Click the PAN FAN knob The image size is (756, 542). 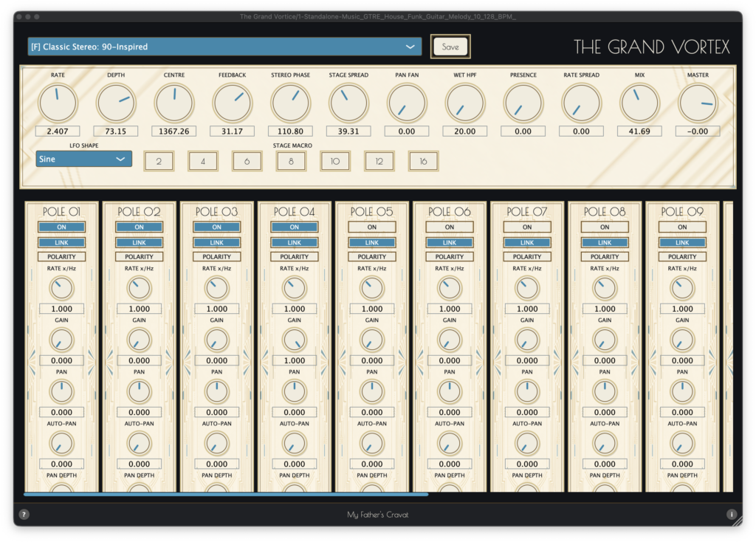tap(407, 103)
